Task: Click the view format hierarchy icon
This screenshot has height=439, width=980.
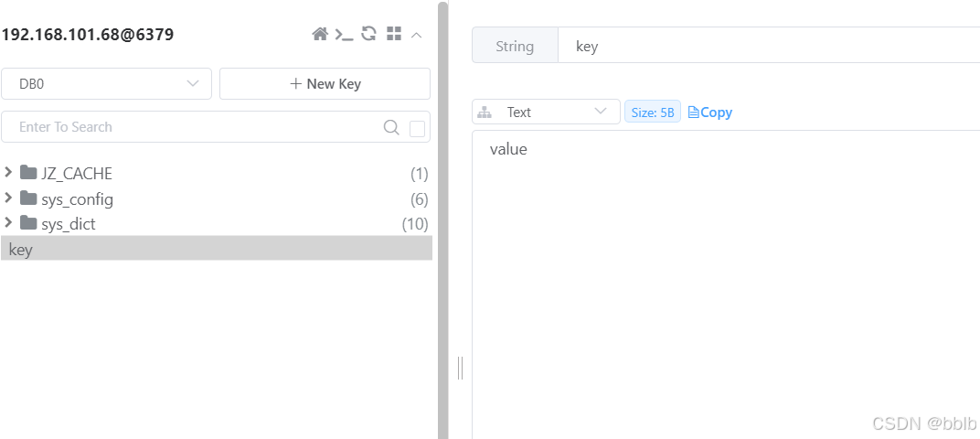Action: (x=485, y=112)
